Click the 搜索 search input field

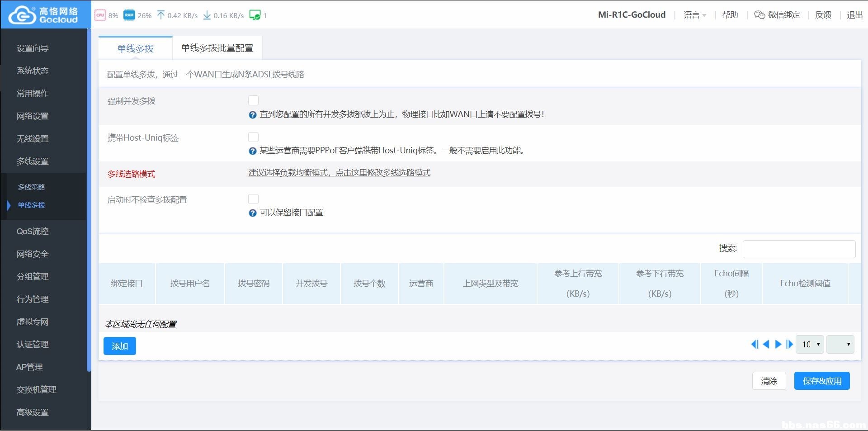tap(799, 249)
